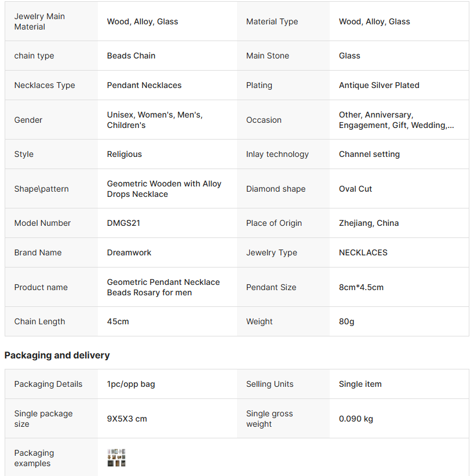Screen dimensions: 474x476
Task: Click the truncated Occasion value text
Action: (396, 120)
